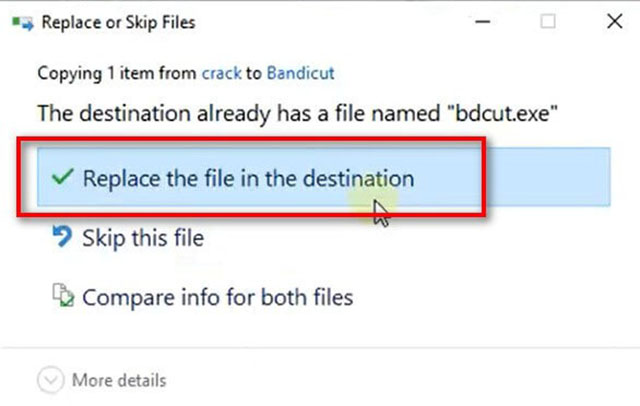Click the compare files icon
This screenshot has width=640, height=406.
(63, 295)
